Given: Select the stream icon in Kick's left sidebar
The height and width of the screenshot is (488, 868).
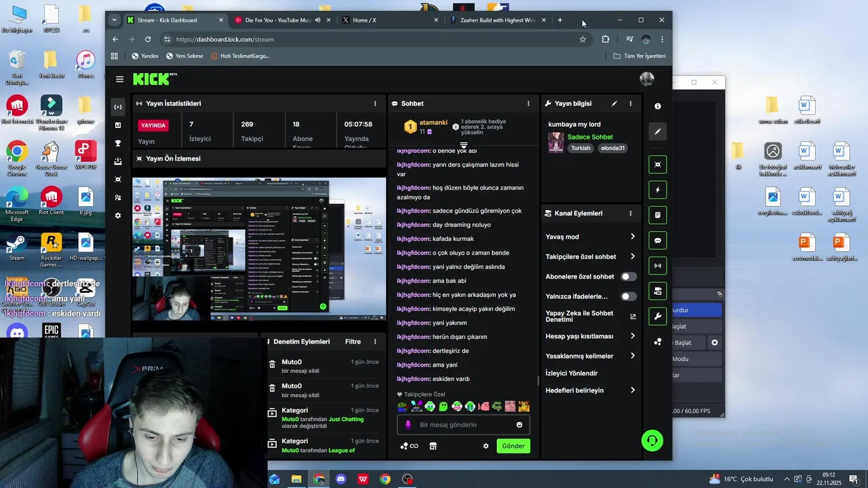Looking at the screenshot, I should click(x=118, y=107).
